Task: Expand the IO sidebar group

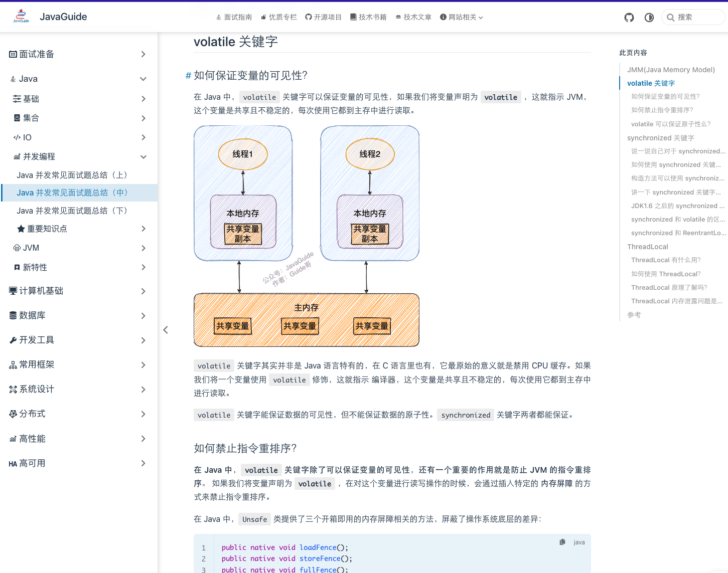Action: coord(80,137)
